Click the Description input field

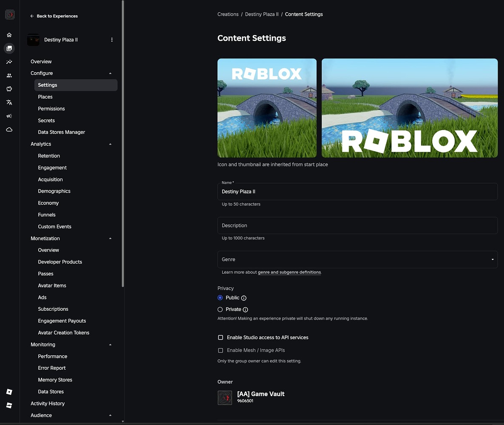pos(357,225)
